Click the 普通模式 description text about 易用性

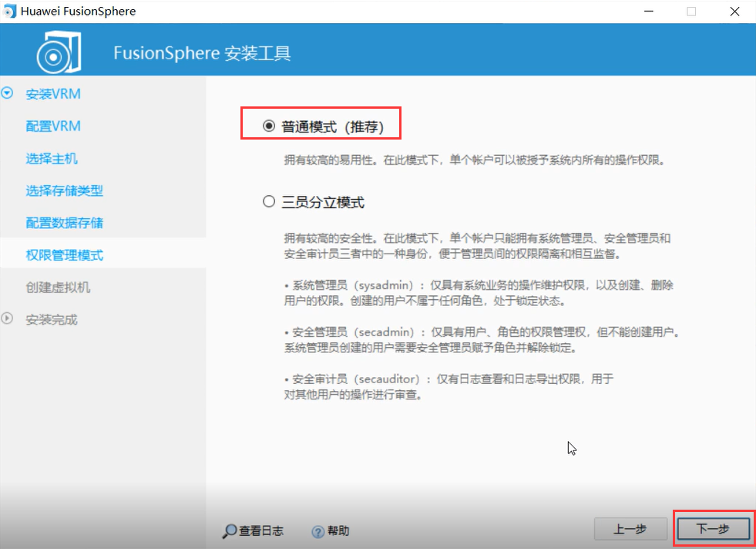(475, 160)
